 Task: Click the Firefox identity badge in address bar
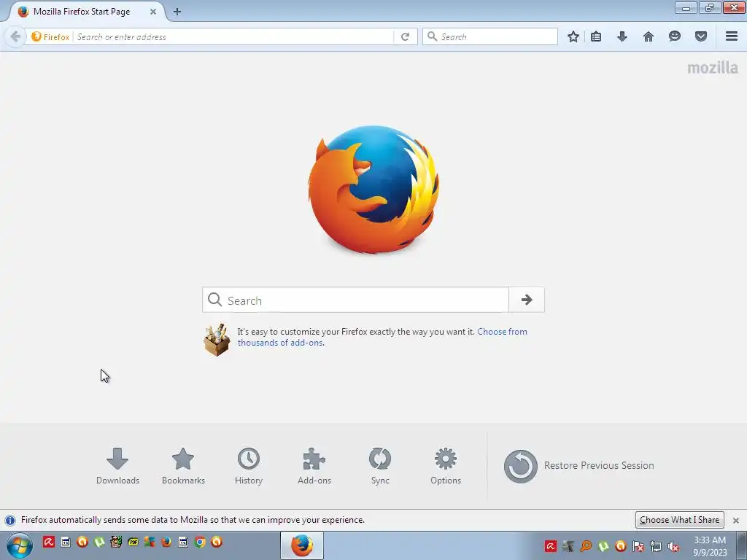click(x=50, y=36)
